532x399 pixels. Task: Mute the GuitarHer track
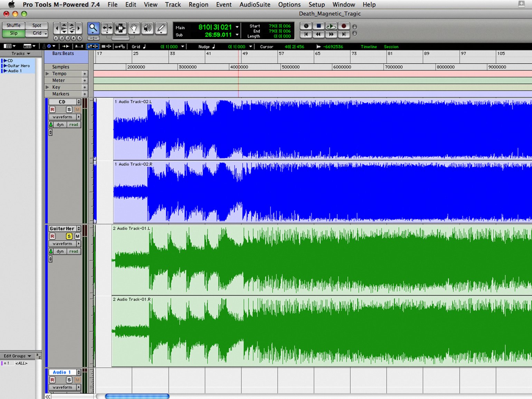(x=77, y=236)
